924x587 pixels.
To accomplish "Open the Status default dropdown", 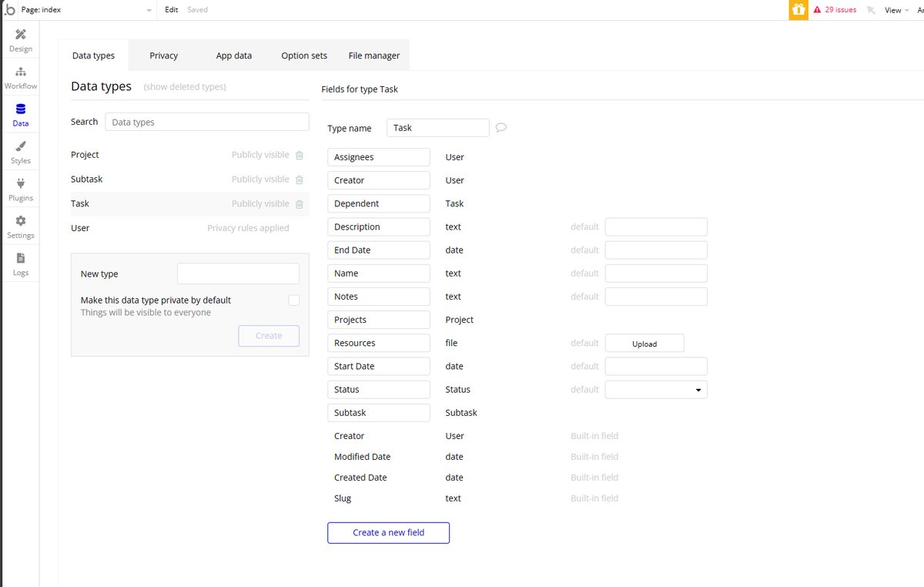I will 656,389.
